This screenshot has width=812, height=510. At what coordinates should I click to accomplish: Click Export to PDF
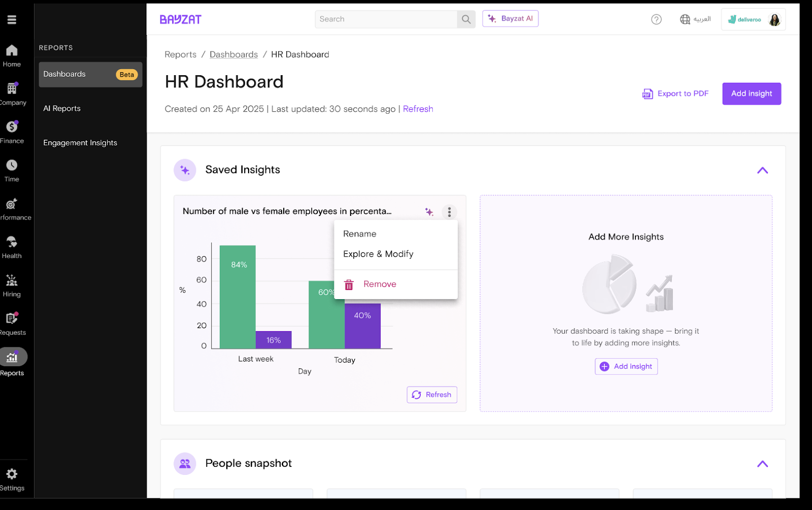pyautogui.click(x=675, y=93)
